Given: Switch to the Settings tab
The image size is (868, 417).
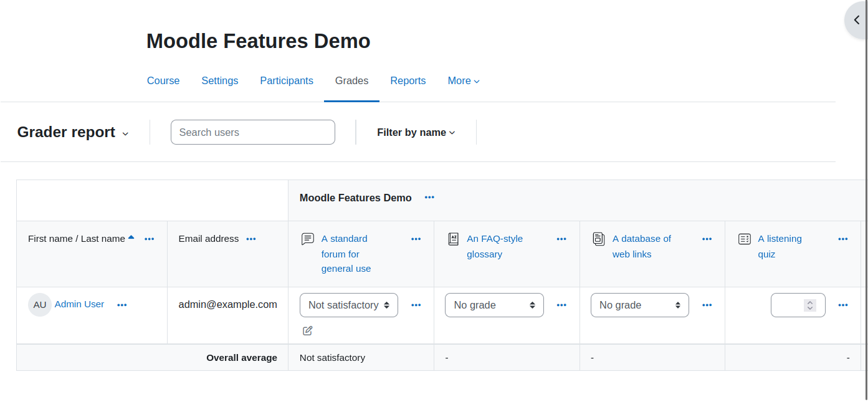Looking at the screenshot, I should click(x=220, y=80).
